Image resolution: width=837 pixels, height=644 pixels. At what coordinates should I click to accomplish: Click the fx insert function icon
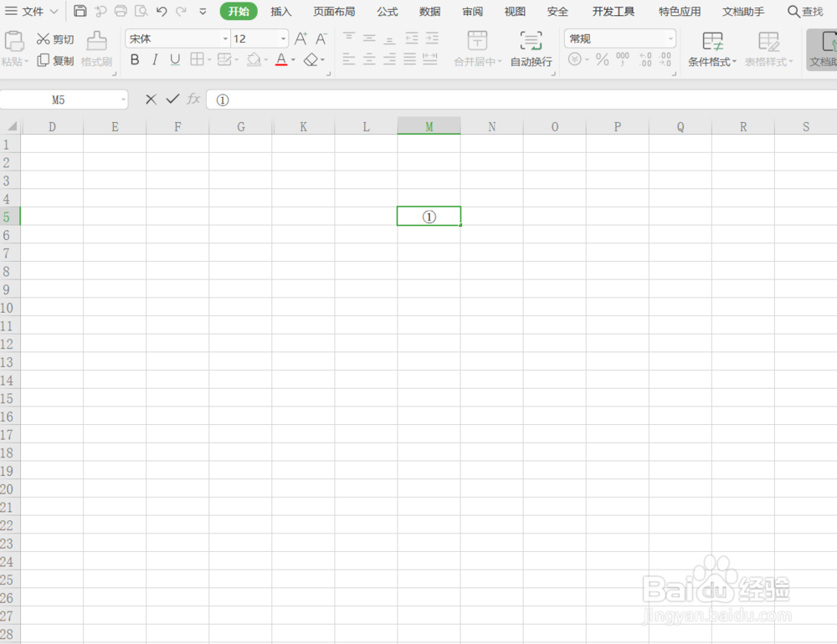pos(193,99)
